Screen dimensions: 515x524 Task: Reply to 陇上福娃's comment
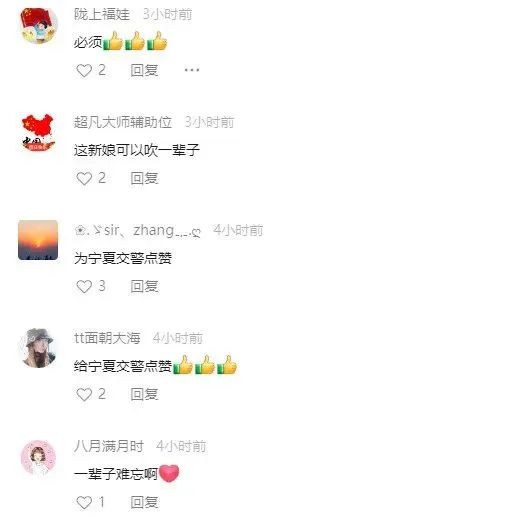click(144, 70)
